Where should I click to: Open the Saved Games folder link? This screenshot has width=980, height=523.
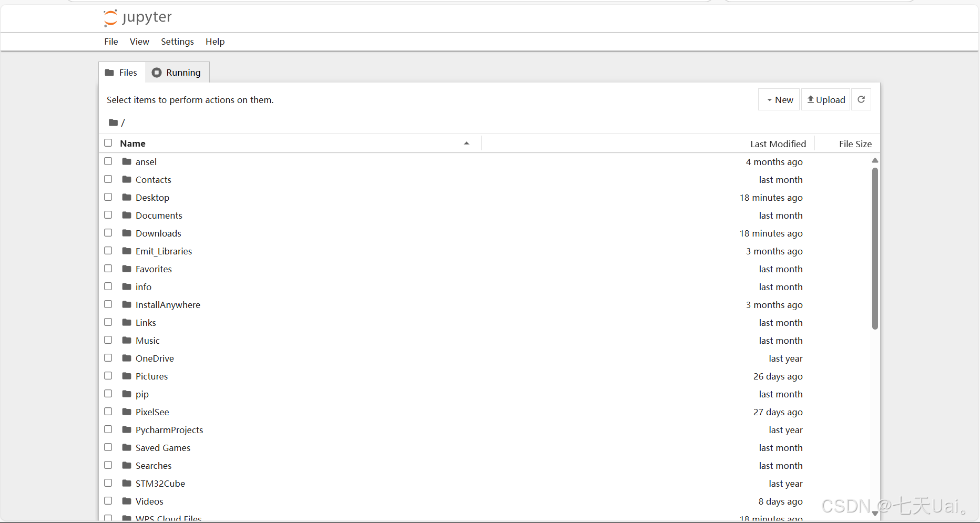pyautogui.click(x=163, y=448)
